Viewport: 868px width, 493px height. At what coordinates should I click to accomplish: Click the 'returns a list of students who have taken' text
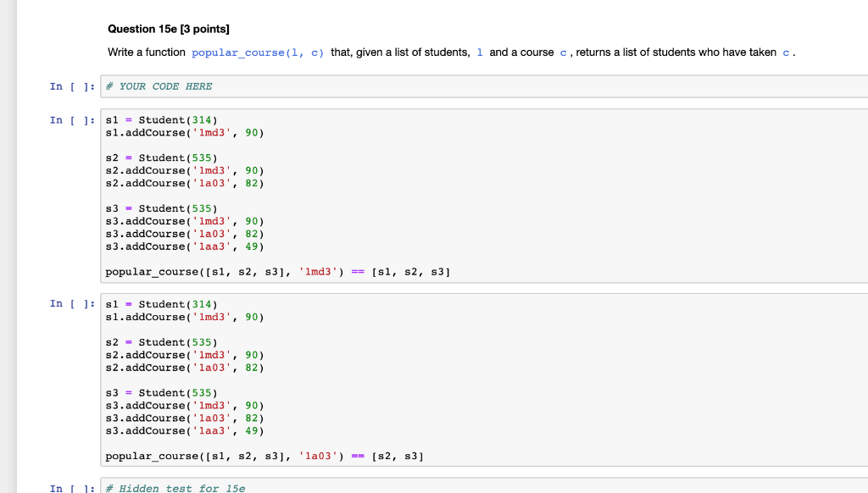coord(676,53)
